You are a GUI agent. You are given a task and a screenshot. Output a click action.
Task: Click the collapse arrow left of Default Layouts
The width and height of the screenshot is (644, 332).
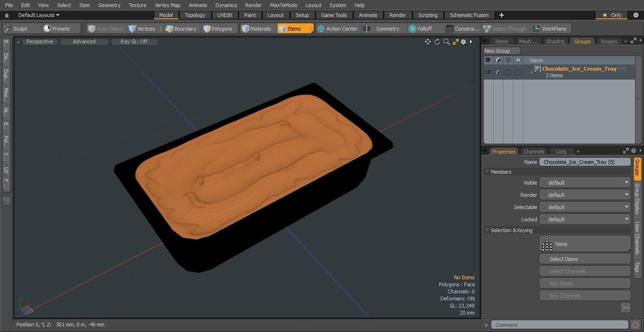[7, 15]
